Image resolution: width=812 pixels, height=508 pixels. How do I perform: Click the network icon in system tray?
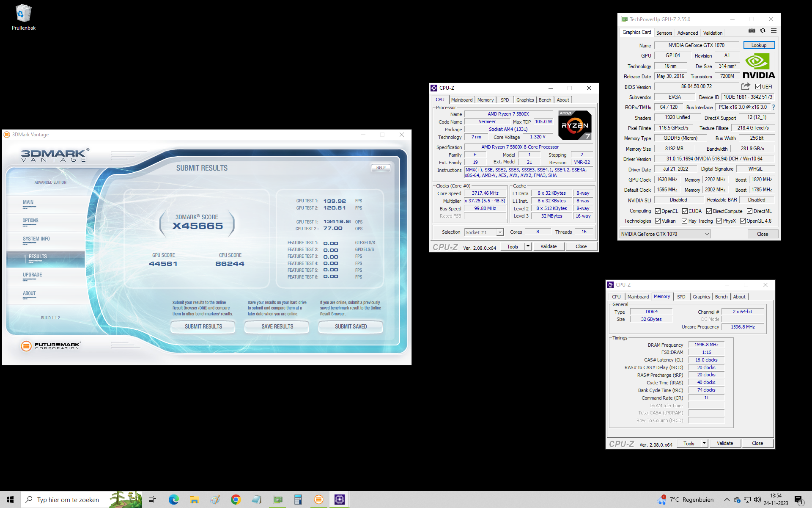click(747, 500)
